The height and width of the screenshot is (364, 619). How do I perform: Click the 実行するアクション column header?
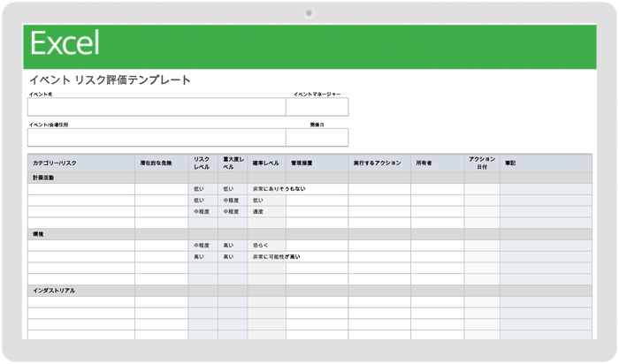tap(379, 163)
